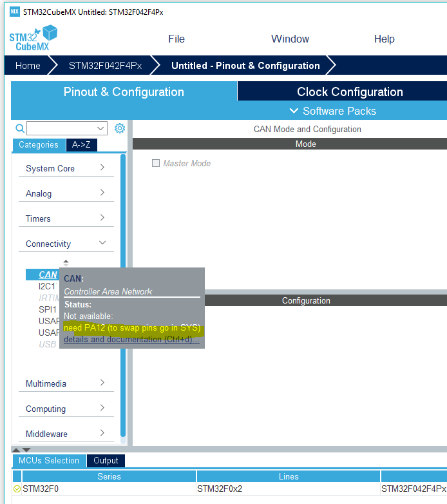Click the panel expand down triangle
The width and height of the screenshot is (447, 504).
point(26,450)
